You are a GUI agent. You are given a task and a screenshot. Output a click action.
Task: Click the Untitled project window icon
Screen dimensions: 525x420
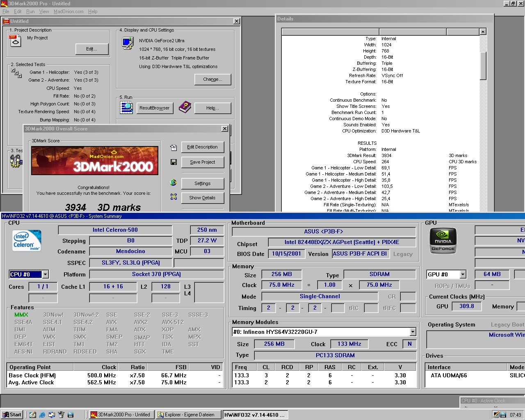(6, 21)
